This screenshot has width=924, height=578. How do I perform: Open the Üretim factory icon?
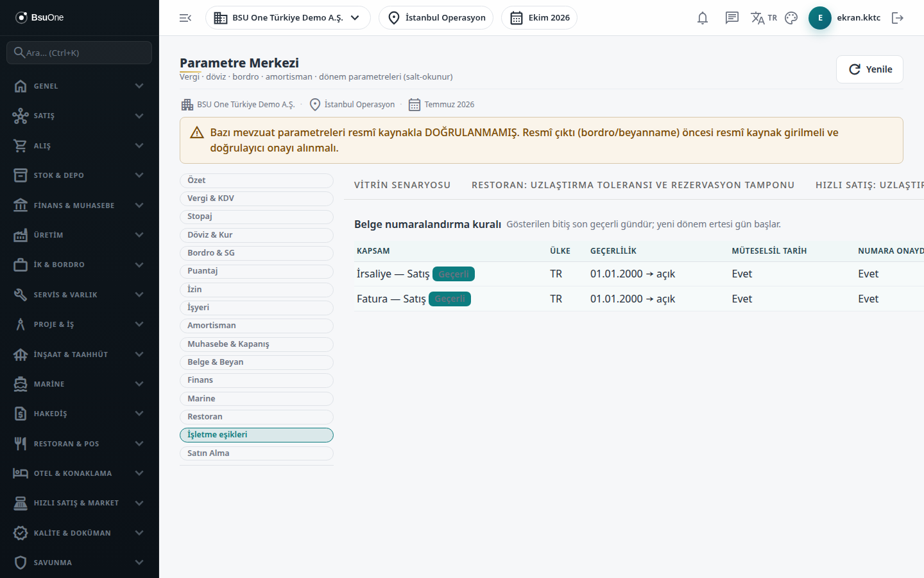[x=21, y=235]
